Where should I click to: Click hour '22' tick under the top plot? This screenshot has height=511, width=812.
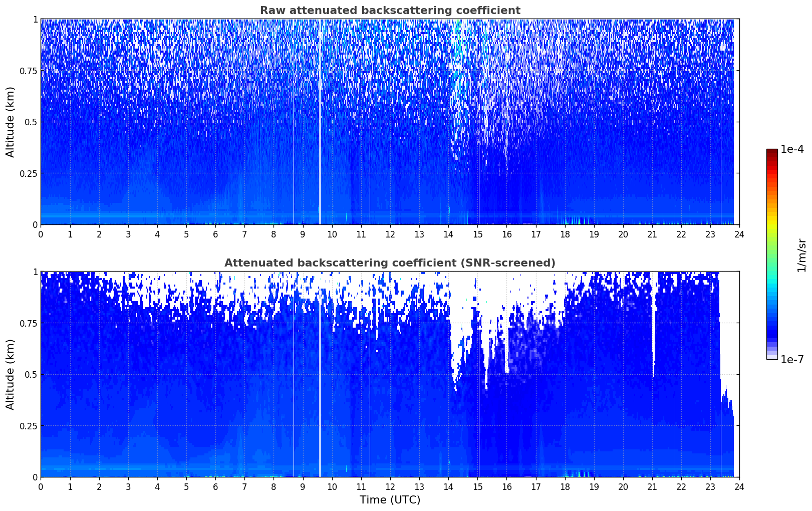(x=681, y=234)
